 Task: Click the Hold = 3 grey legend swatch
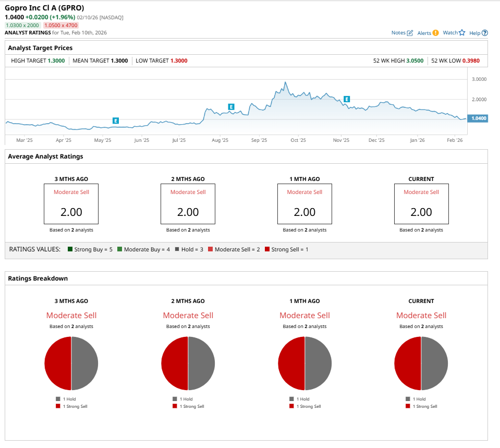click(178, 249)
